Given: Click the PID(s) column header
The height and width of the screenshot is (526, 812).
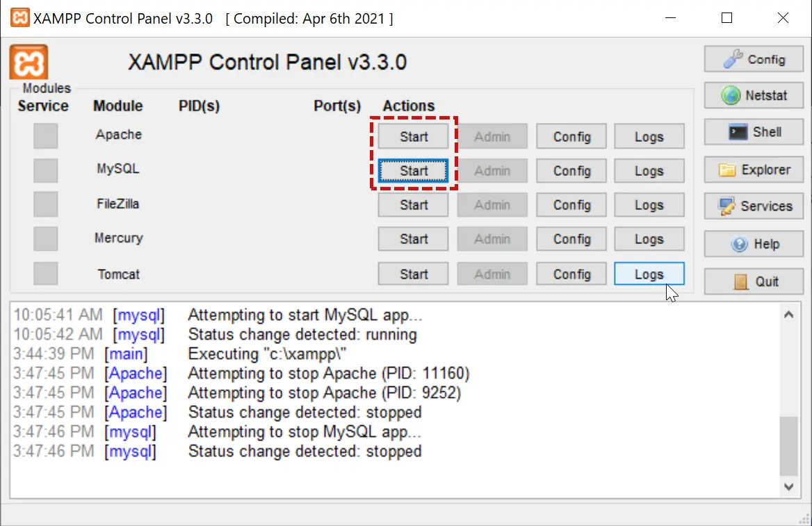Looking at the screenshot, I should pyautogui.click(x=200, y=106).
